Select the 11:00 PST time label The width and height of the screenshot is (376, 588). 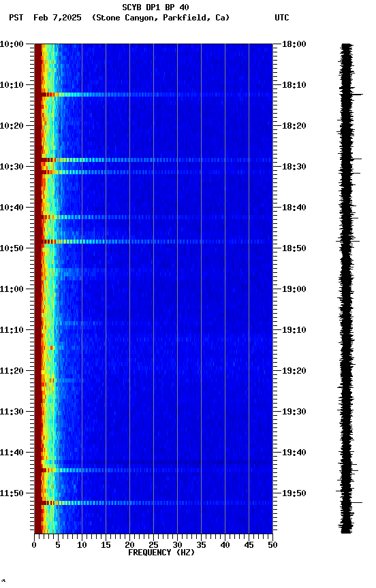click(12, 289)
